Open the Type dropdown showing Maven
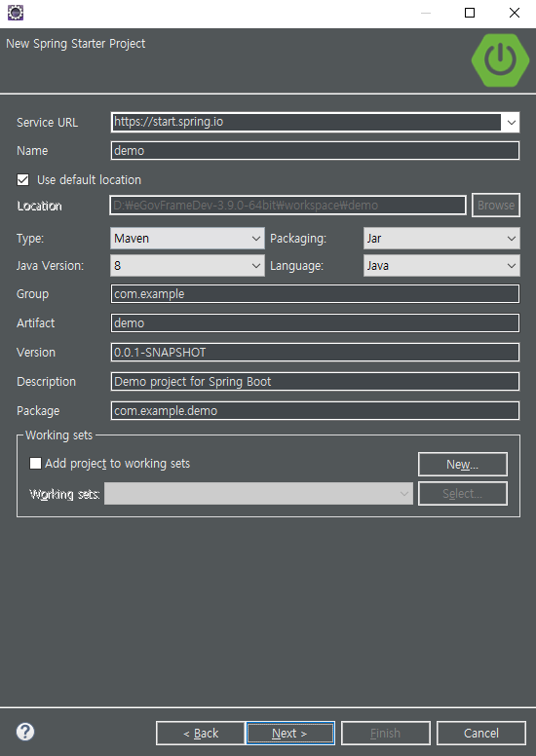The image size is (536, 756). [x=187, y=238]
